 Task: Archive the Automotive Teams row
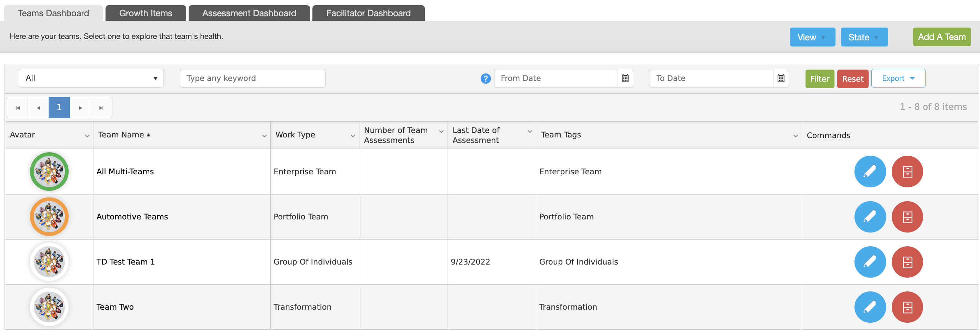tap(907, 217)
